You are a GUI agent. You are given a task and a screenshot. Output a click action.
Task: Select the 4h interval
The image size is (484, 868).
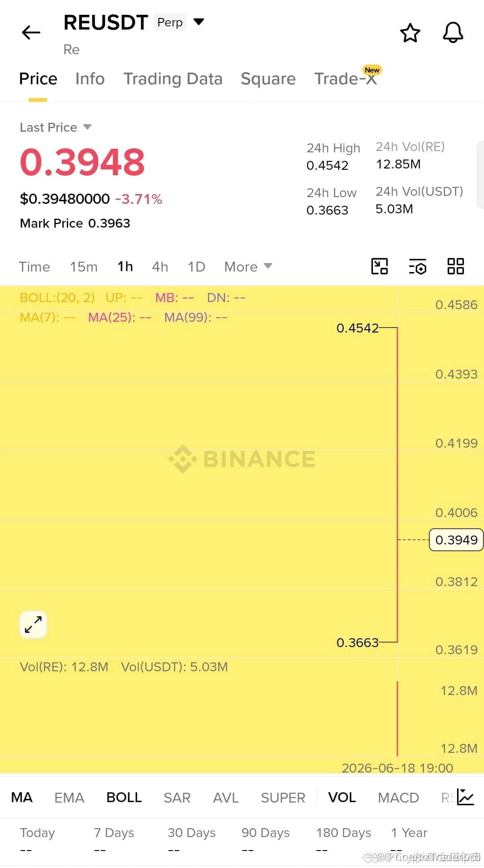[x=160, y=267]
